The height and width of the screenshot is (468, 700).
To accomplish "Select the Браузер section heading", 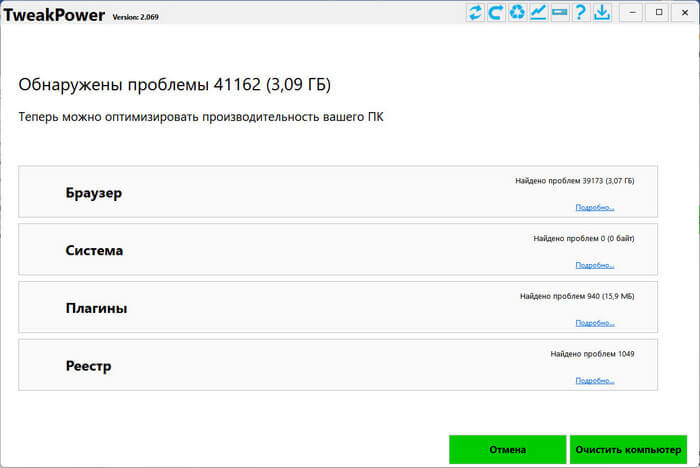I will pyautogui.click(x=93, y=193).
